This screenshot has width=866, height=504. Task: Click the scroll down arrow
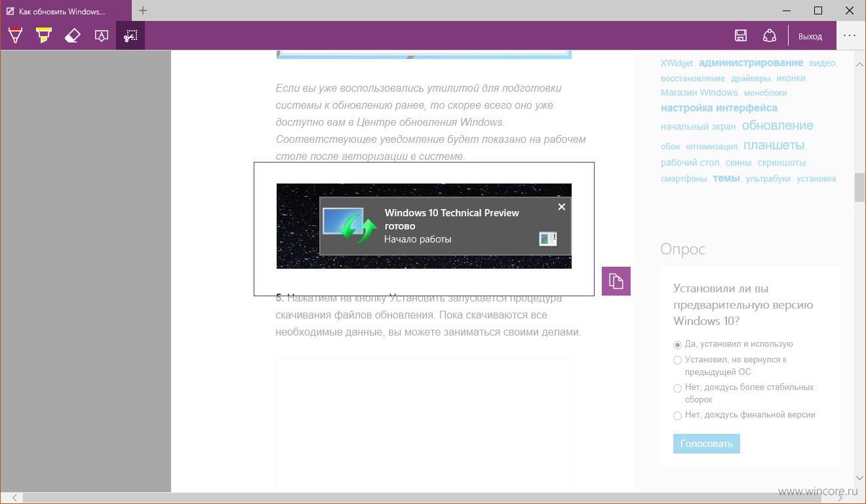[859, 479]
